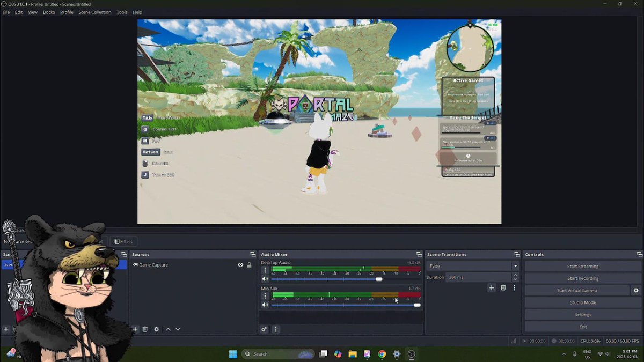
Task: Delete scene transition with trash icon
Action: pos(503,288)
